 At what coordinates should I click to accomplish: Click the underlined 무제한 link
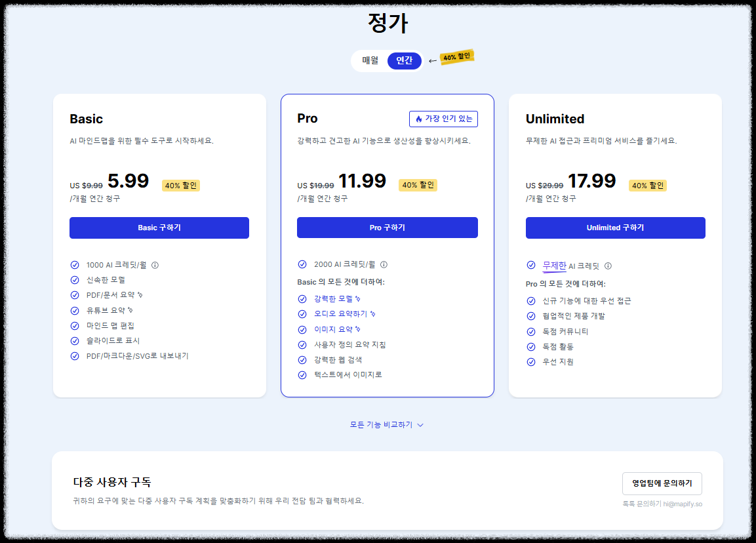[555, 265]
